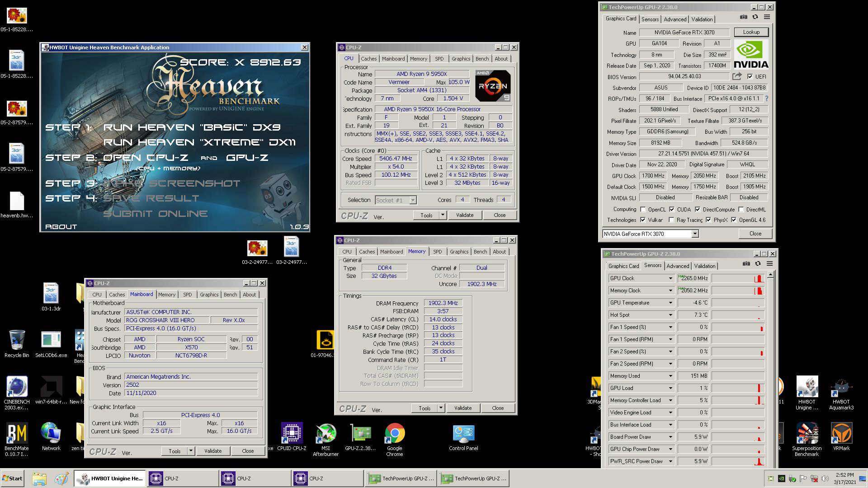Click the refresh icon in GPU-Z Sensors window
The height and width of the screenshot is (488, 868).
point(758,264)
